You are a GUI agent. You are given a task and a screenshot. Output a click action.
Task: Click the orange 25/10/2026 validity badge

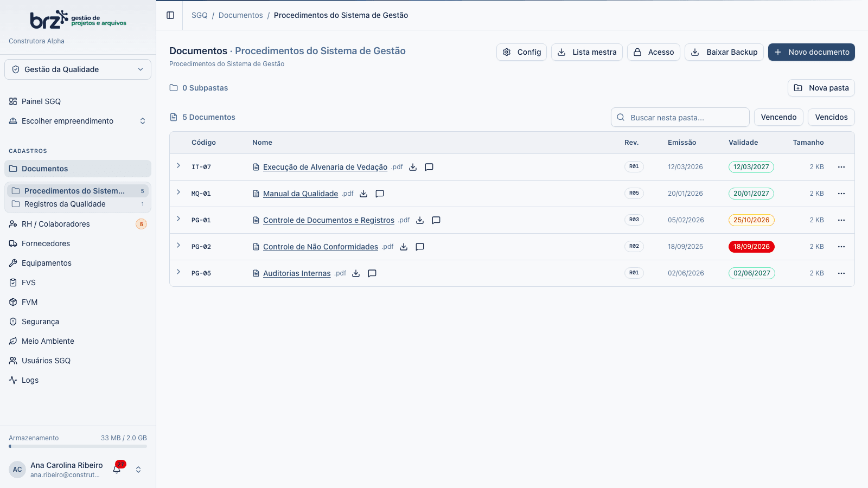[751, 220]
